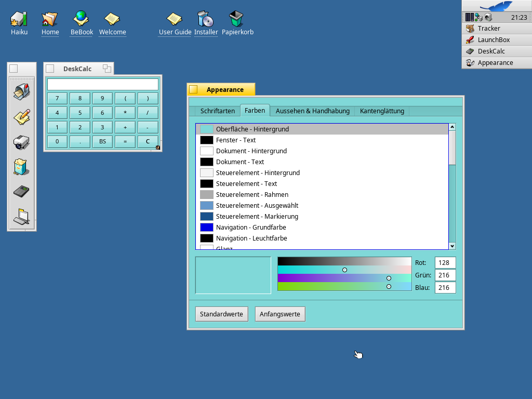This screenshot has width=532, height=399.
Task: Launch the Mail app from LaunchBox
Action: 21,92
